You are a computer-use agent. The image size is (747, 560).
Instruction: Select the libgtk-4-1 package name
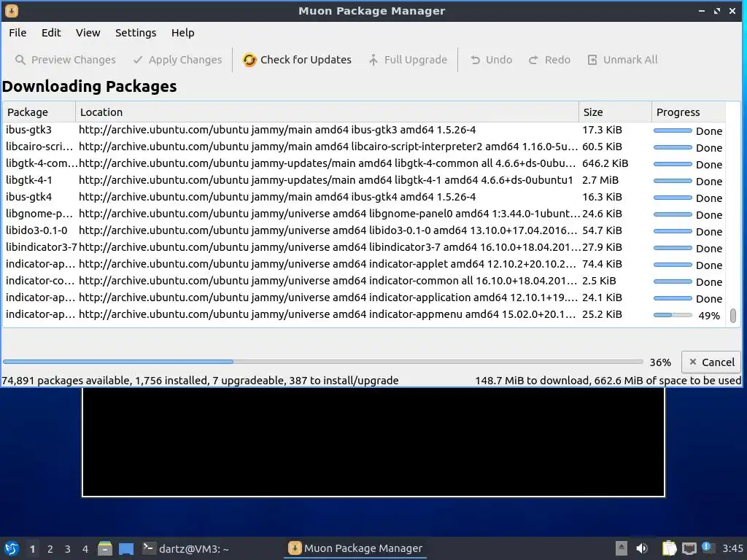[x=29, y=180]
